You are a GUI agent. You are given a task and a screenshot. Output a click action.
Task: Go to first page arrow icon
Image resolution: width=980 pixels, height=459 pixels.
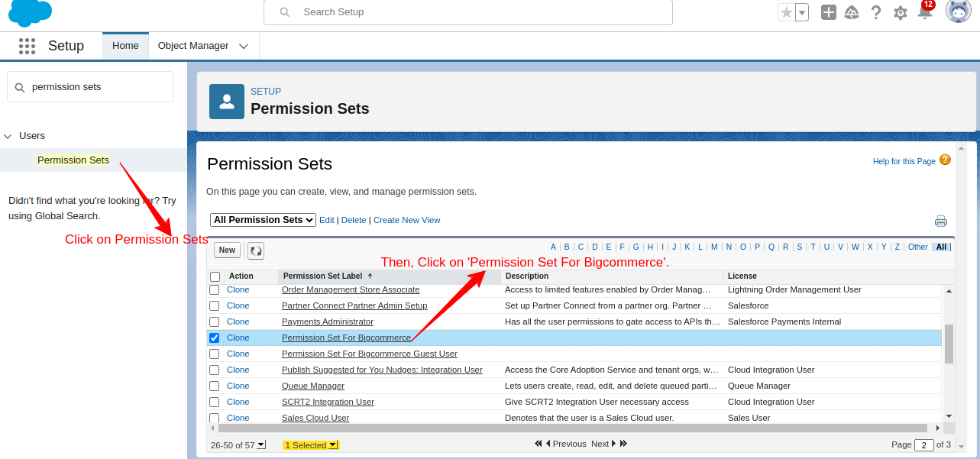tap(539, 444)
